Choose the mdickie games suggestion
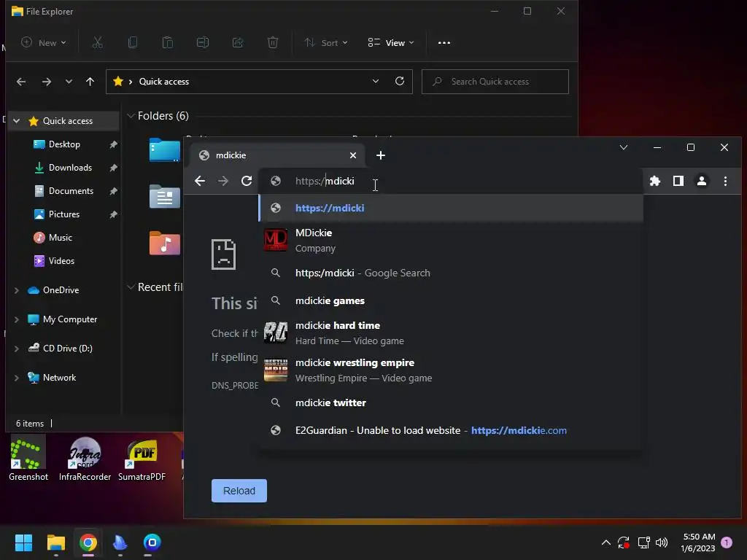Image resolution: width=747 pixels, height=560 pixels. tap(451, 300)
